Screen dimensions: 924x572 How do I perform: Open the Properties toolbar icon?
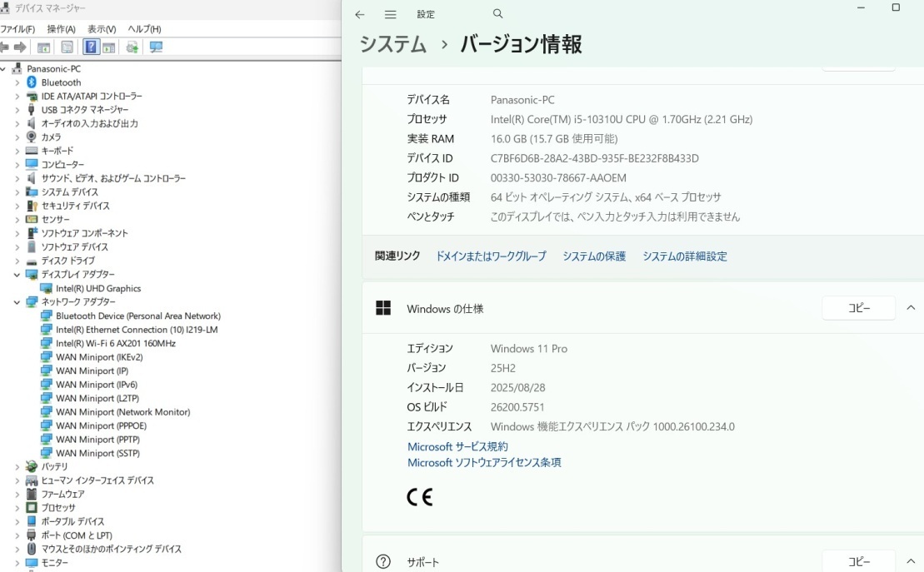(67, 47)
